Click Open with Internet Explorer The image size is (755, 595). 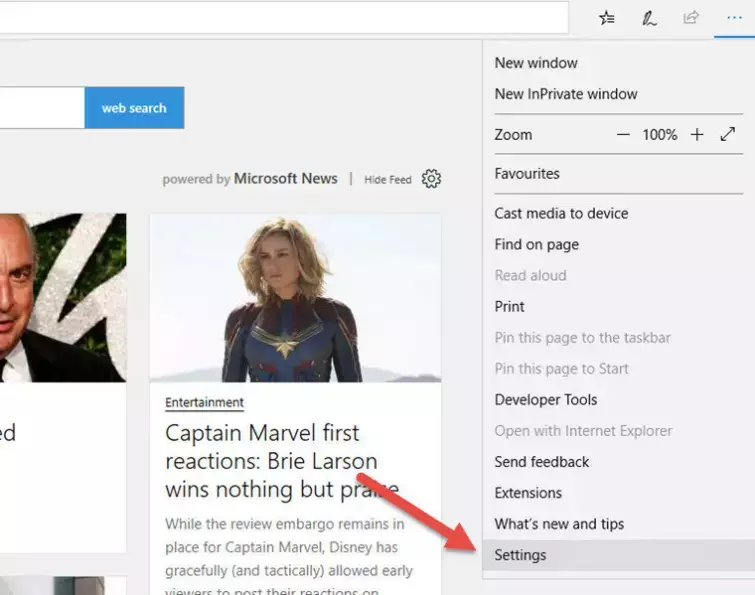[x=618, y=431]
